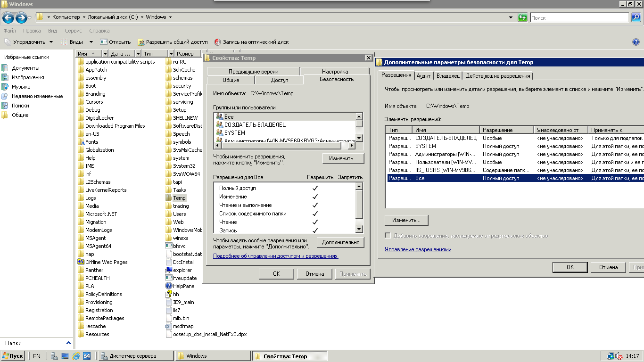Expand the address bar history dropdown
644x362 pixels.
tap(511, 17)
